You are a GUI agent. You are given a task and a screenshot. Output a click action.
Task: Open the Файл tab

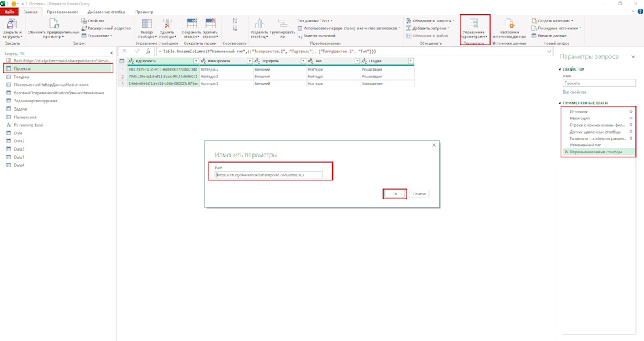coord(9,12)
